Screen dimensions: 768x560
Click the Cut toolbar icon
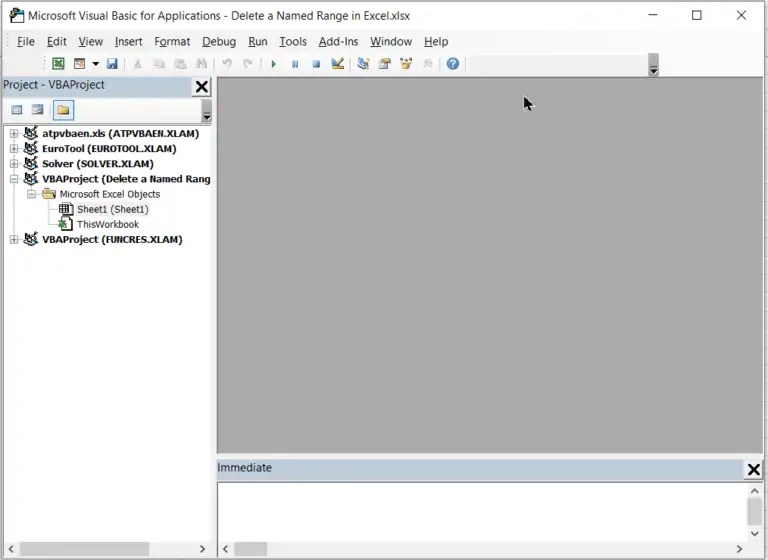pyautogui.click(x=138, y=64)
